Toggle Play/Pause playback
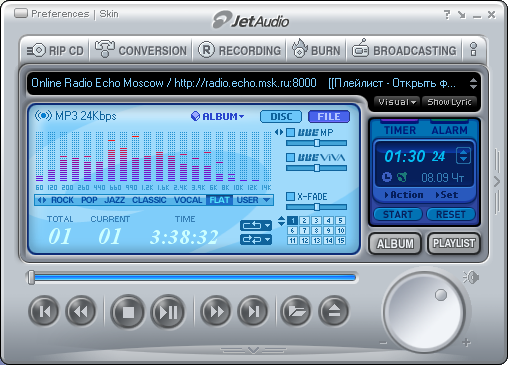Viewport: 508px width, 378px height. [168, 312]
